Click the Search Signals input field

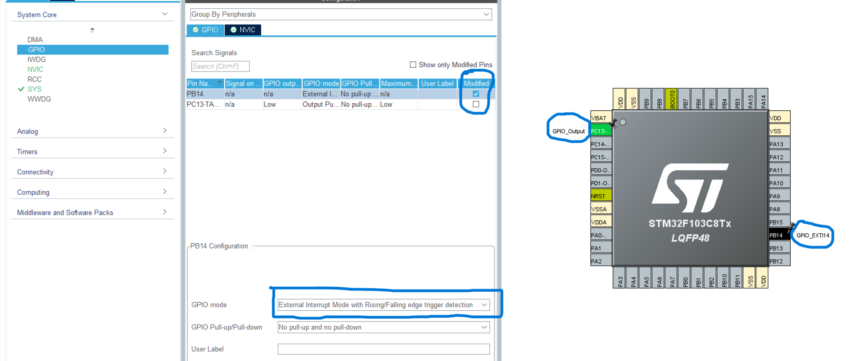[x=220, y=66]
